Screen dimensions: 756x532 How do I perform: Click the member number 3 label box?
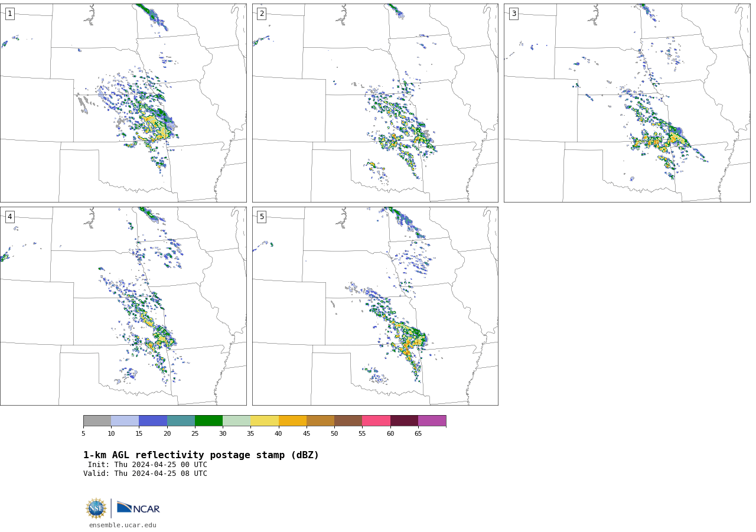(513, 14)
